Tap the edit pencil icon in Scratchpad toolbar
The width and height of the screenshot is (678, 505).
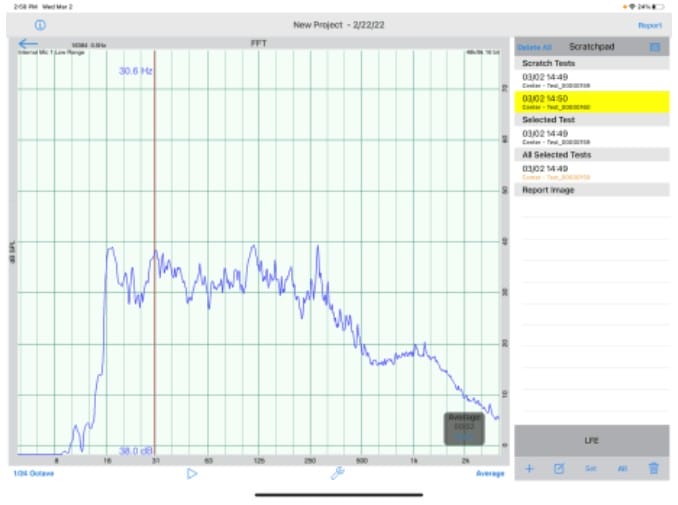coord(559,468)
